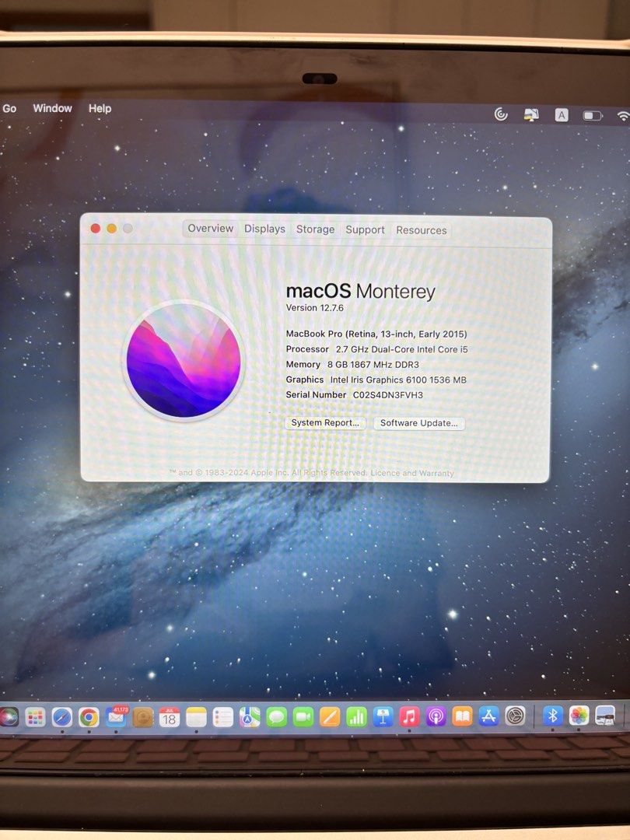
Task: Open App Store from the Dock
Action: (x=488, y=716)
